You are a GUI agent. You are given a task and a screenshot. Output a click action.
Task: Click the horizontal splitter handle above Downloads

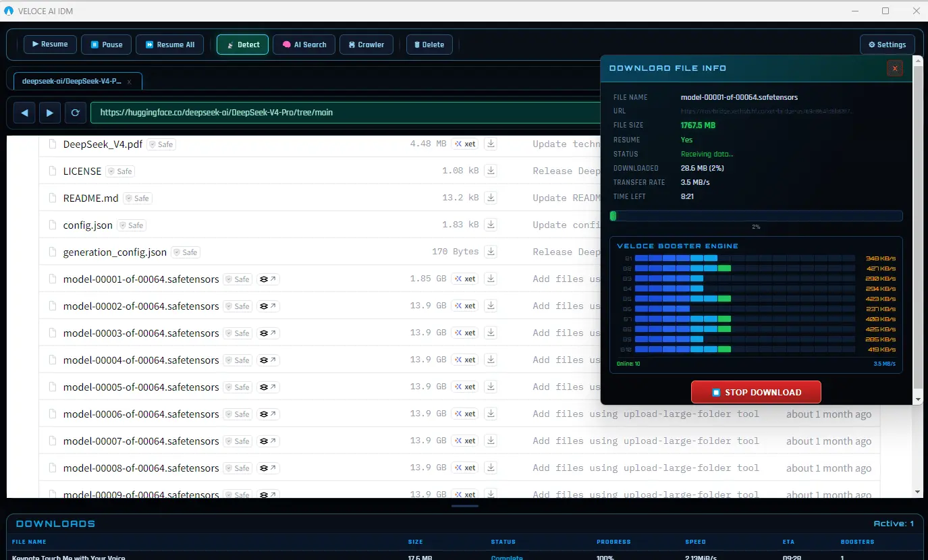[x=464, y=505]
